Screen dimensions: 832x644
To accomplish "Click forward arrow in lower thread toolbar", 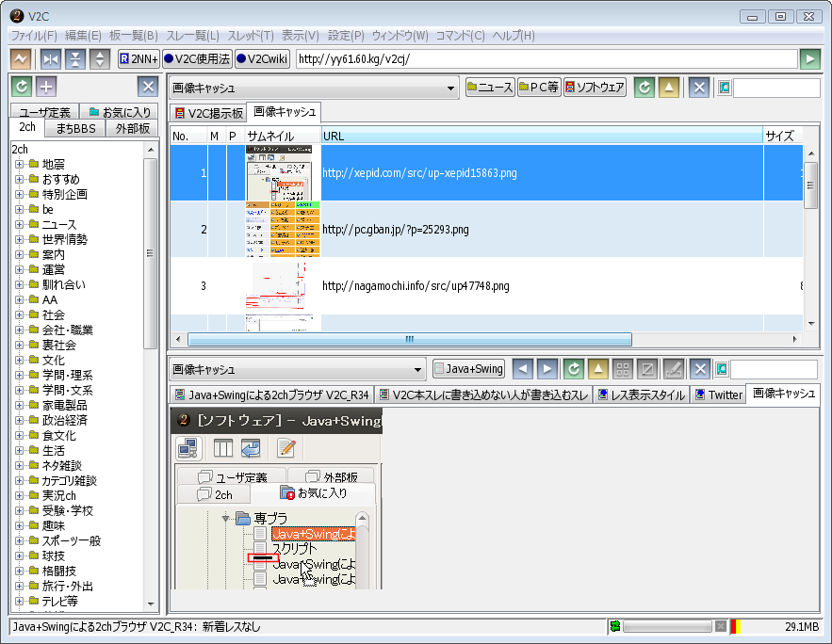I will pyautogui.click(x=547, y=369).
